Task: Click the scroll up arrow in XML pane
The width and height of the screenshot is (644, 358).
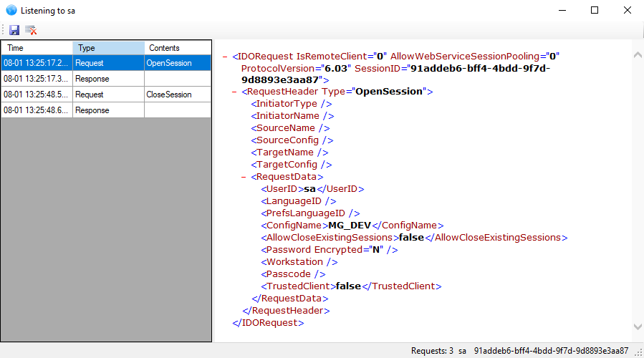Action: pyautogui.click(x=638, y=54)
